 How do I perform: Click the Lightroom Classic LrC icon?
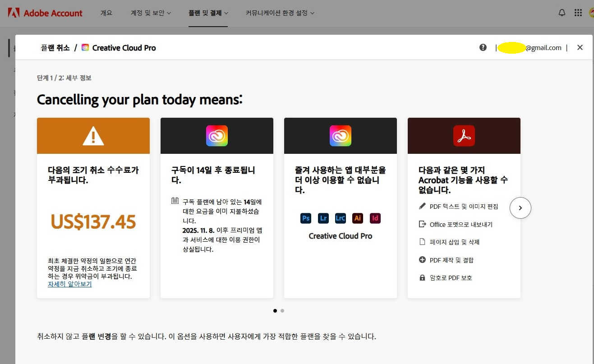[x=341, y=218]
